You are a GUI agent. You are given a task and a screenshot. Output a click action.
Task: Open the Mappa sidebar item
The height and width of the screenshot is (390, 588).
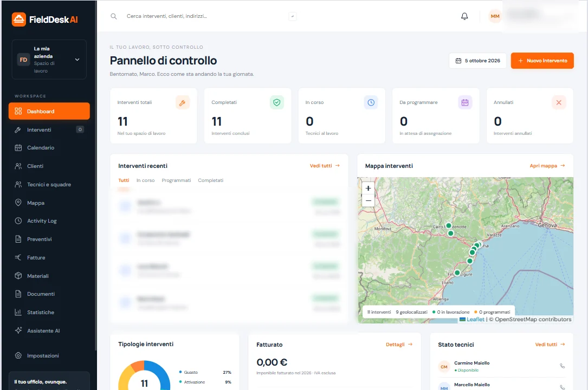[49, 203]
